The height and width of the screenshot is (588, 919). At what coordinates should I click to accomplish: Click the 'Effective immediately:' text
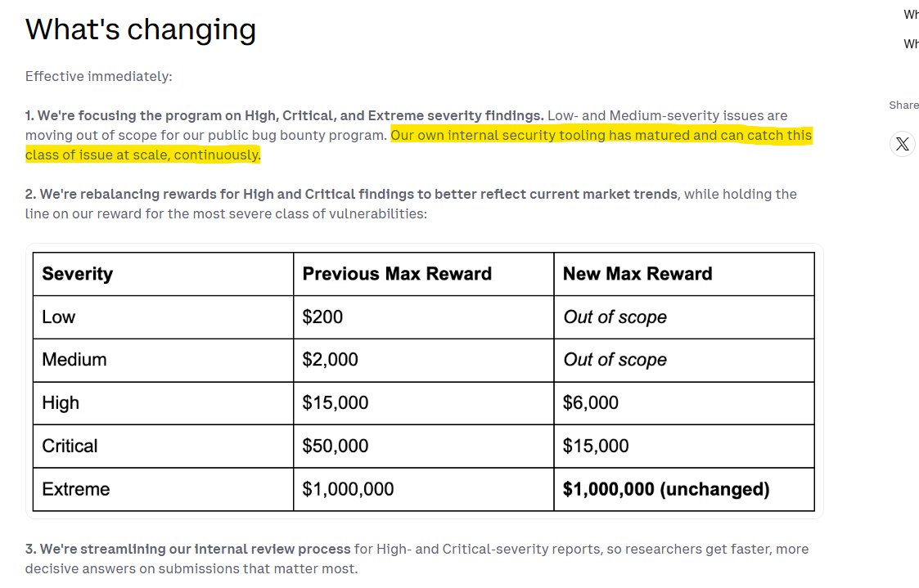coord(98,77)
